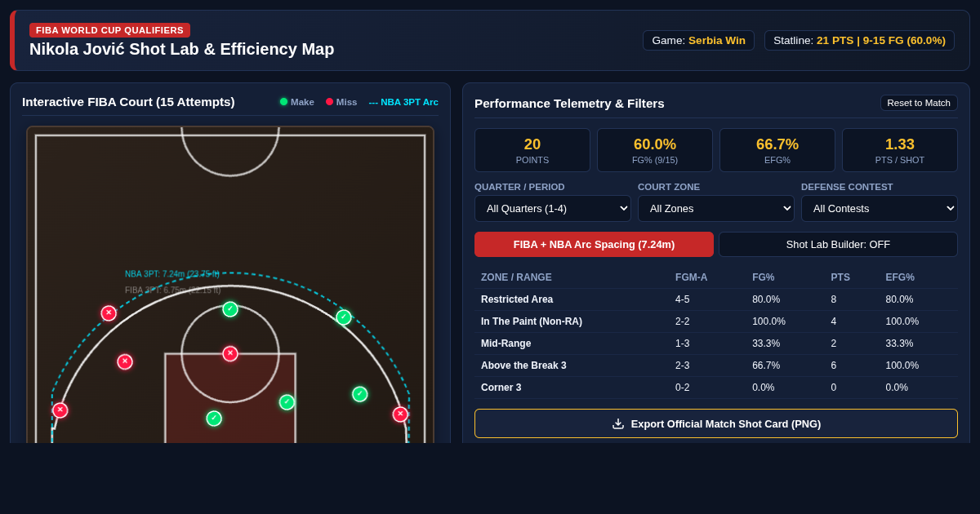Click the 1.33 PTS / SHOT stat card
Screen dimensions: 980x514
click(900, 150)
